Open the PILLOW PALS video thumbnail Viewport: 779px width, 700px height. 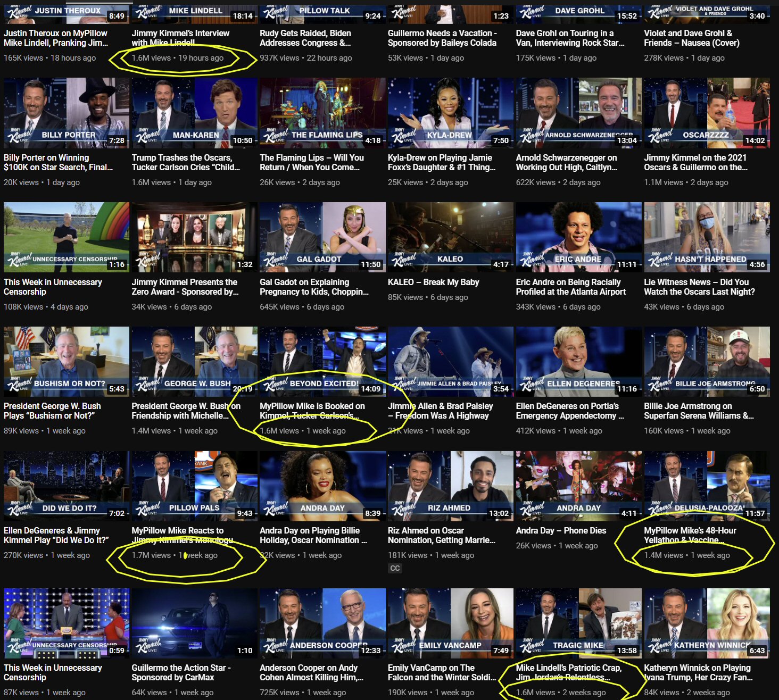coord(195,486)
